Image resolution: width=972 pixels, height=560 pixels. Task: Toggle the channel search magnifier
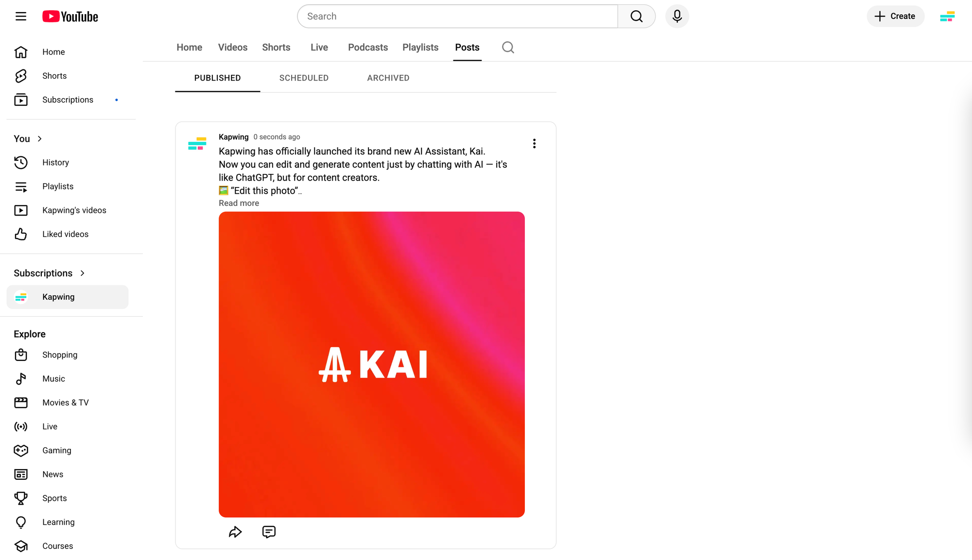click(508, 47)
